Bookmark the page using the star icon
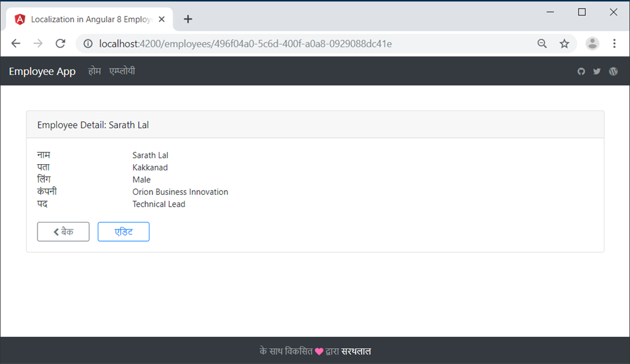 (x=564, y=44)
